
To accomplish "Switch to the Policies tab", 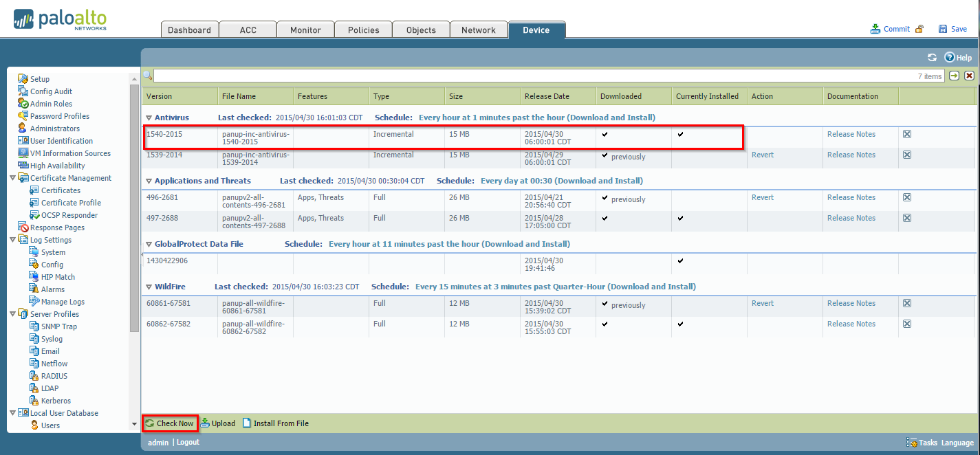I will click(363, 30).
